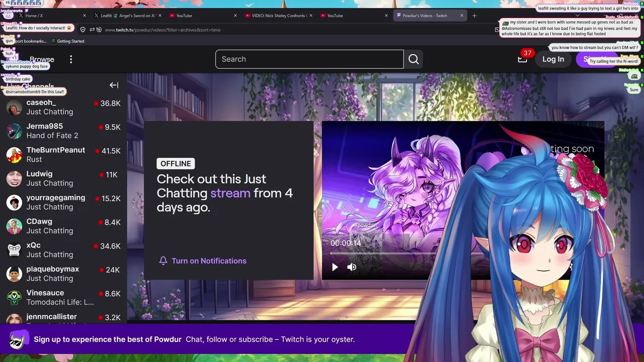Click Turn on Notifications
The height and width of the screenshot is (362, 644).
(209, 261)
